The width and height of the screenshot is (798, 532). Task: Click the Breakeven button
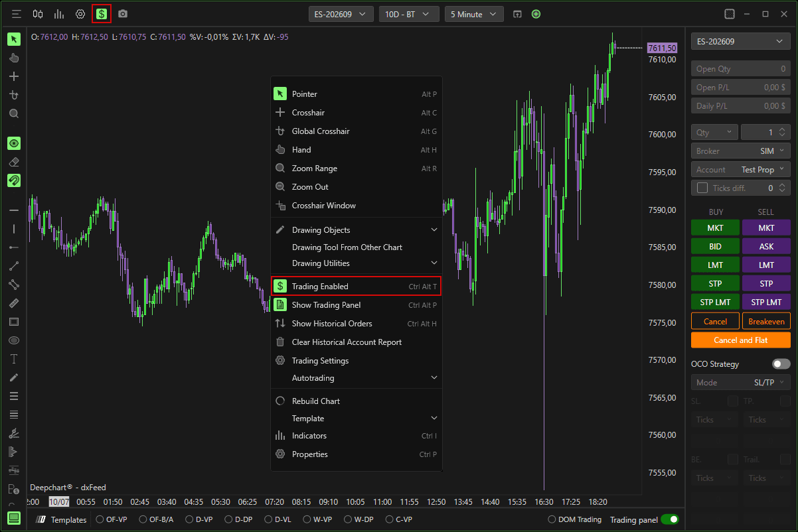coord(766,321)
